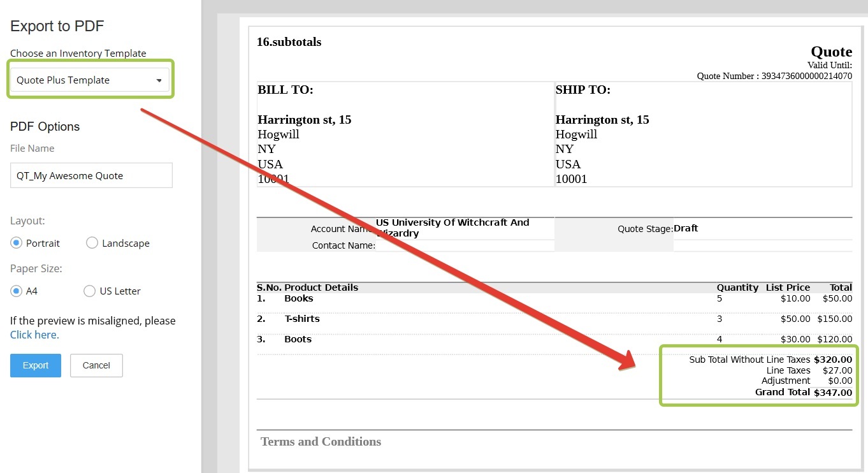The image size is (868, 473).
Task: Click the T-shirts list price '$50.00'
Action: [x=795, y=319]
